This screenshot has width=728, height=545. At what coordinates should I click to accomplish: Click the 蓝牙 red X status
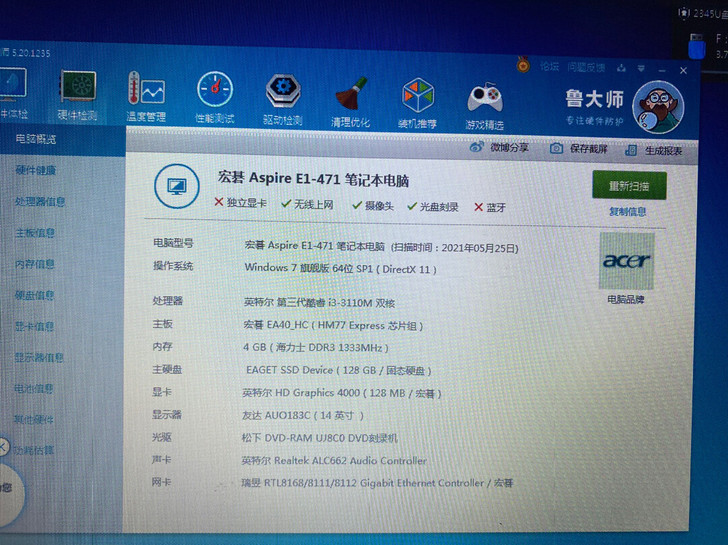(x=490, y=208)
